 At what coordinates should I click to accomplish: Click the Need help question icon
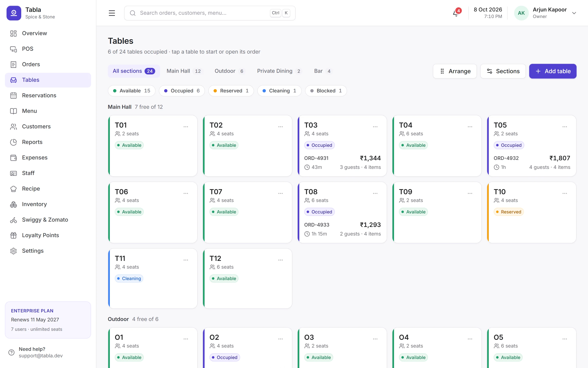(x=11, y=352)
